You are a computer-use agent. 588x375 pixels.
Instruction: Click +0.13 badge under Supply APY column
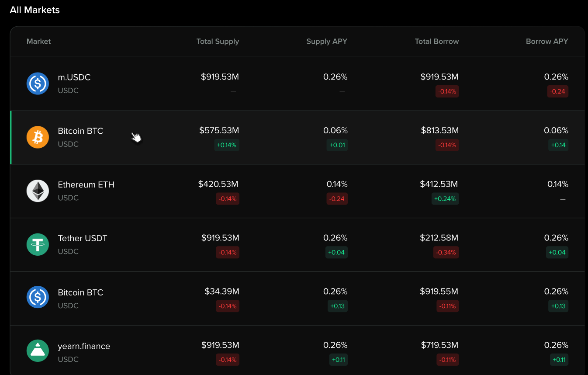pyautogui.click(x=338, y=306)
